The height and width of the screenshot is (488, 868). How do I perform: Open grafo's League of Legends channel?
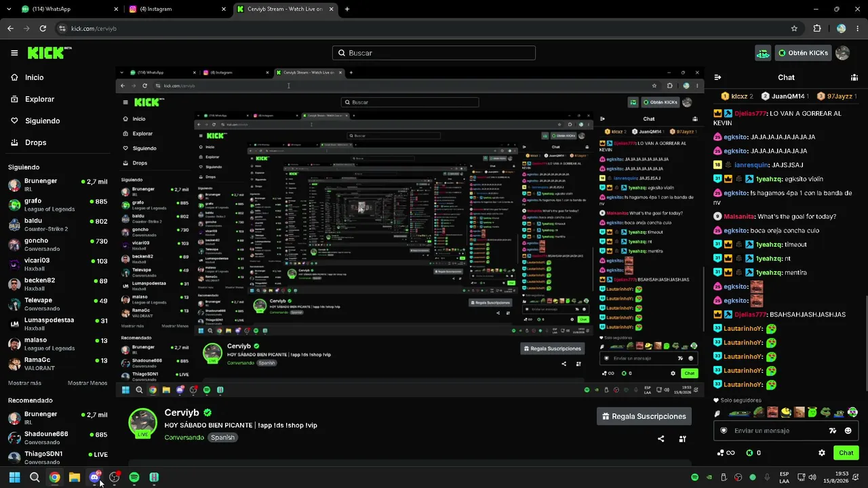[58, 205]
